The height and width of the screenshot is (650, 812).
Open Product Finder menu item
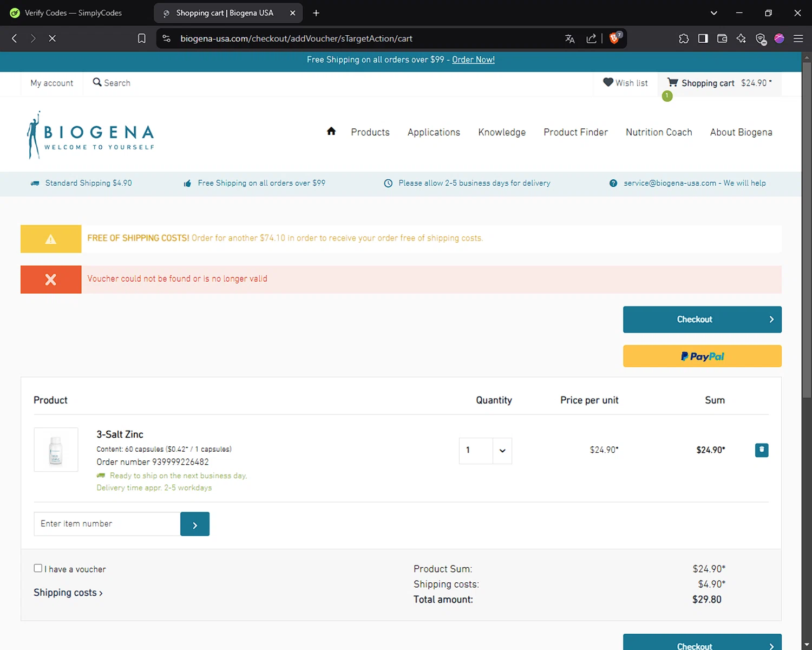[x=575, y=132]
